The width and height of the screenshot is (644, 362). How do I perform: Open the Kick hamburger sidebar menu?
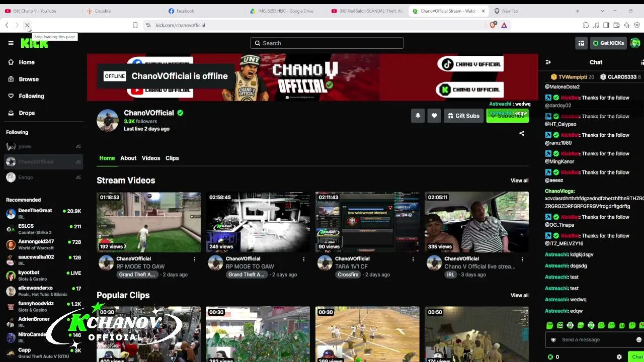(x=11, y=43)
